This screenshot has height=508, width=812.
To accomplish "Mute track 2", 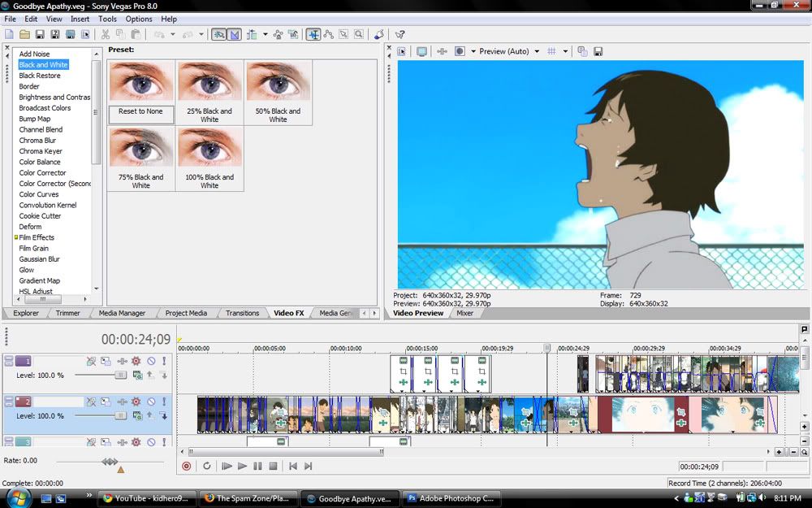I will coord(151,402).
